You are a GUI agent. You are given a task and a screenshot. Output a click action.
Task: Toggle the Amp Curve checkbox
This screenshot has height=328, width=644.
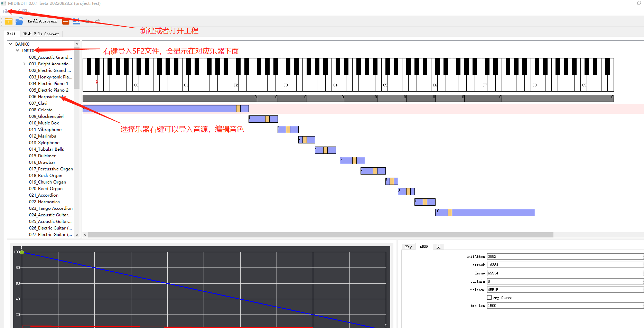(489, 298)
